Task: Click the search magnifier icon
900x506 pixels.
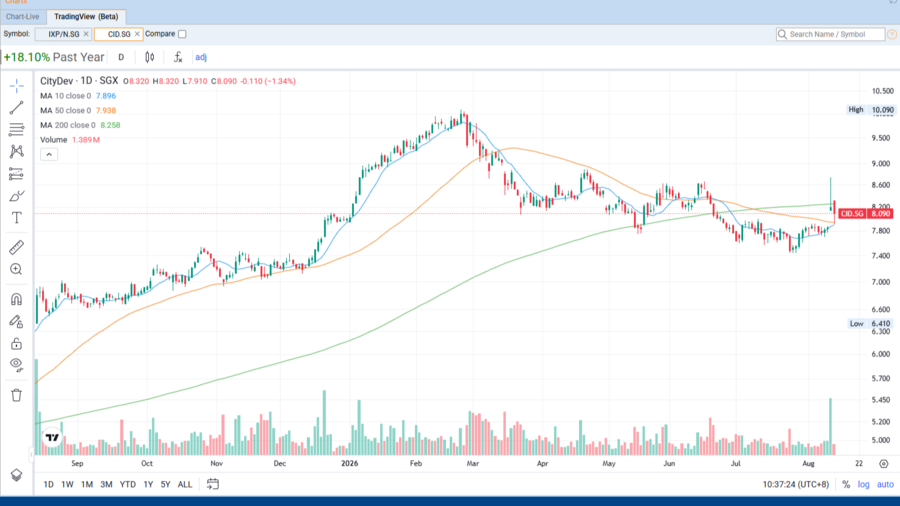Action: pyautogui.click(x=782, y=34)
